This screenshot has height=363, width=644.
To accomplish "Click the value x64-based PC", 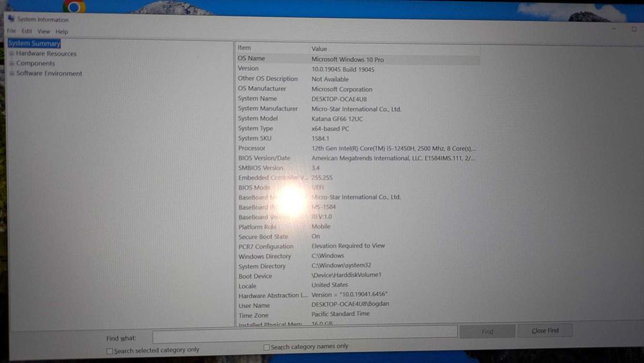I will click(x=330, y=129).
